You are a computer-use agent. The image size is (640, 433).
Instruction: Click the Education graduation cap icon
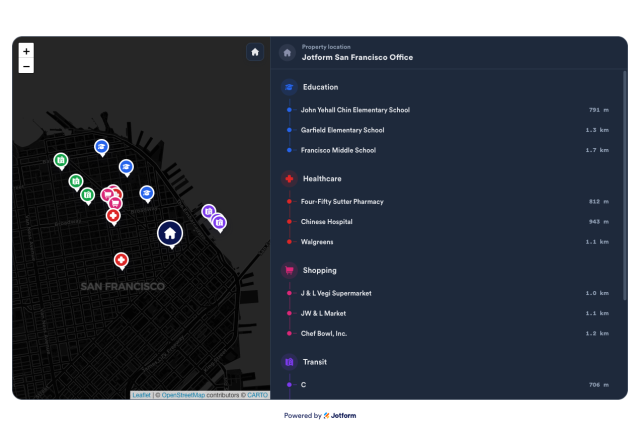(289, 87)
